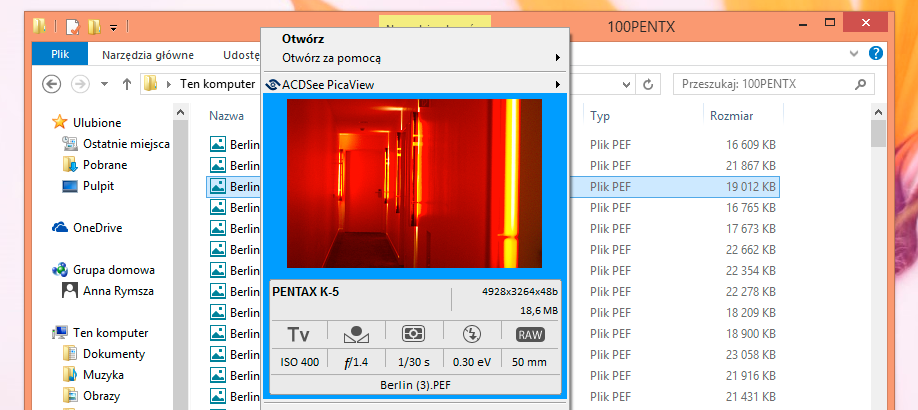Expand the address bar history dropdown
The height and width of the screenshot is (410, 918).
click(x=627, y=84)
